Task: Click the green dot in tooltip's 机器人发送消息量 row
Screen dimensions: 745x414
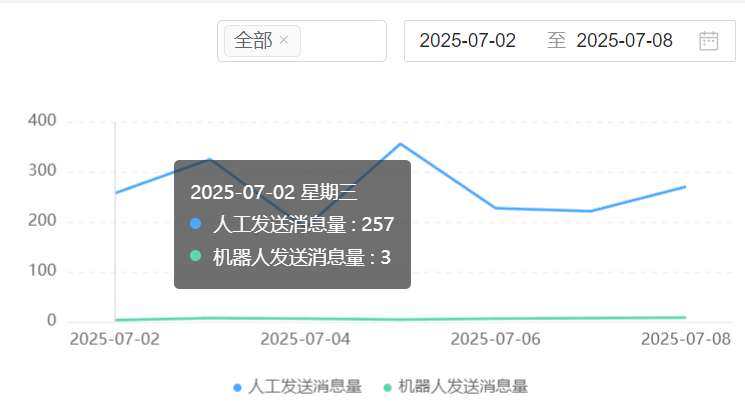Action: click(195, 256)
